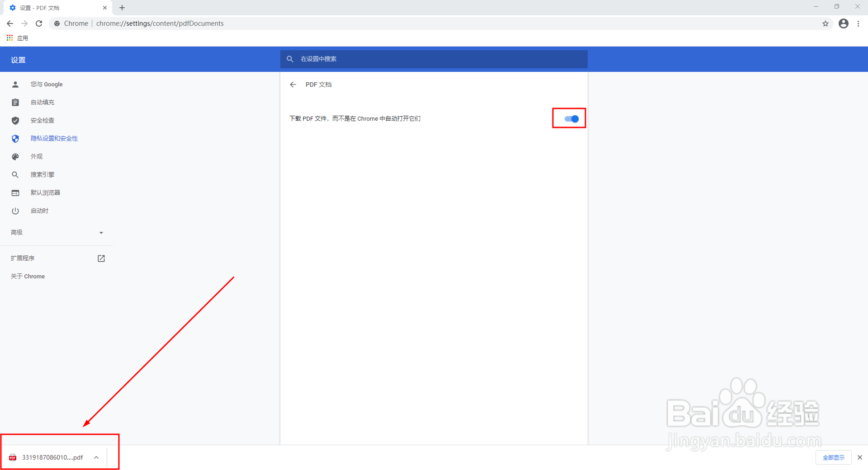
Task: Bookmark this page with the star icon
Action: tap(826, 23)
